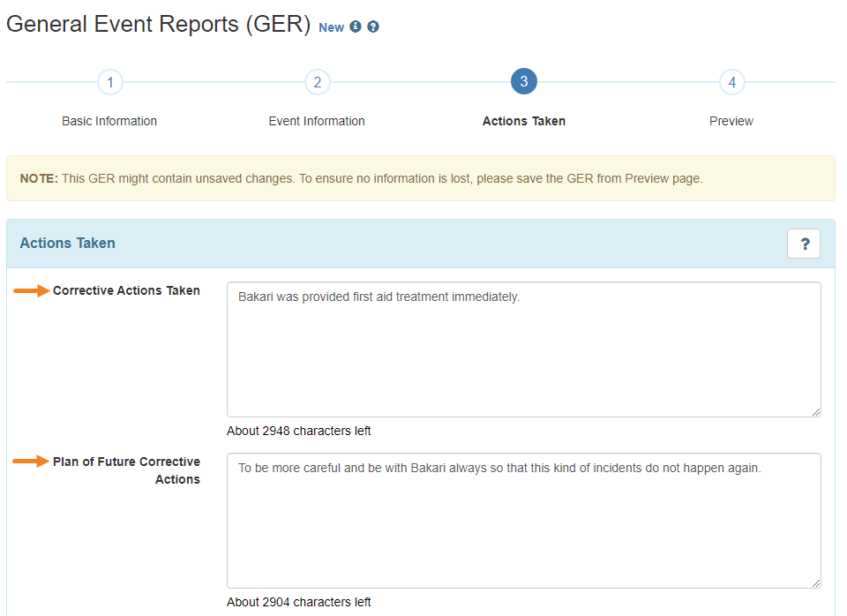Click the Actions Taken panel heading
Viewport: 847px width, 616px height.
click(68, 244)
